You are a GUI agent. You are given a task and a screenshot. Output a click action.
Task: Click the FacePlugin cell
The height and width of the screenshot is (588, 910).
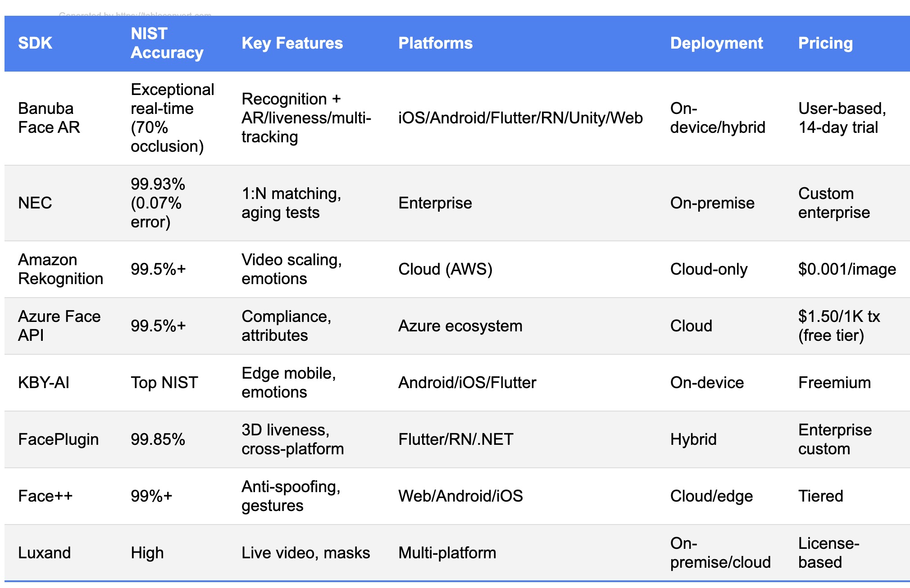click(x=58, y=439)
